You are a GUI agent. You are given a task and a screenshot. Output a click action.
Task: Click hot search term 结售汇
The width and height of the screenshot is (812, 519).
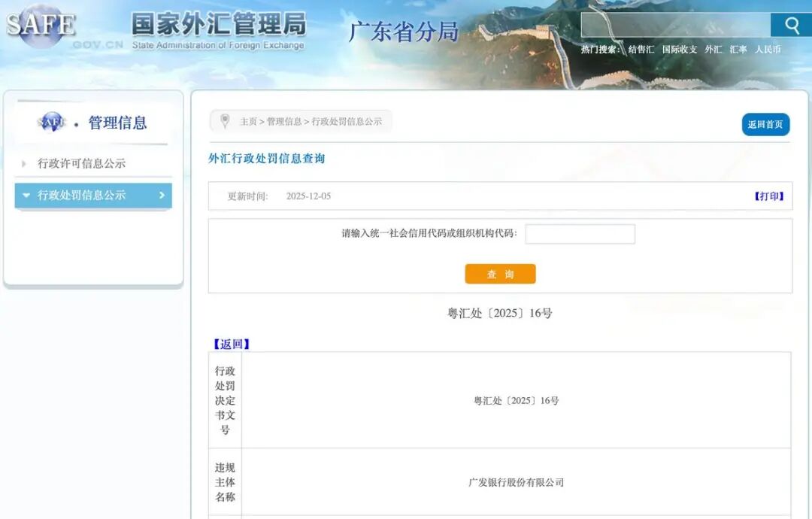[641, 50]
